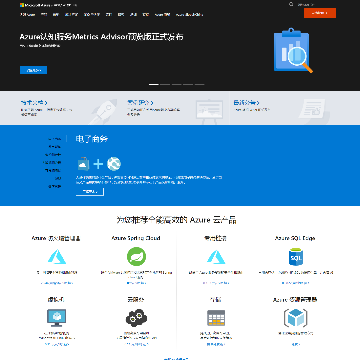Click Azure triangle icon left of SQL Edge
The height and width of the screenshot is (360, 360).
[216, 257]
